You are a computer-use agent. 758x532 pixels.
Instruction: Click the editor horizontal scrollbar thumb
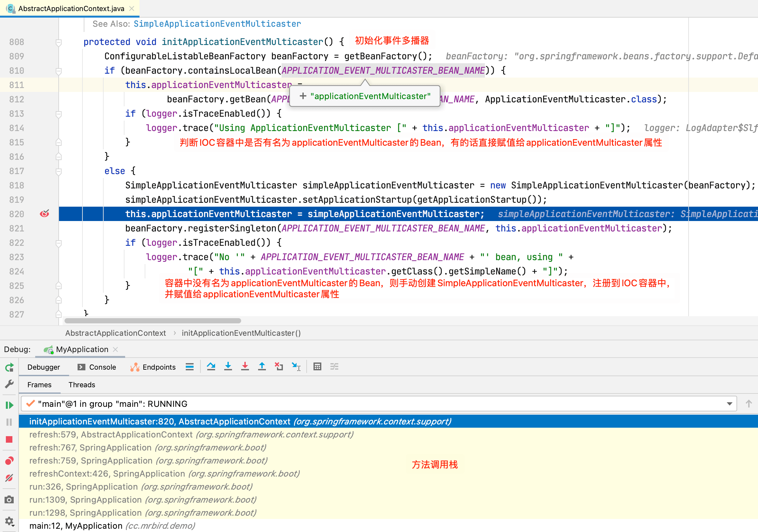coord(153,321)
